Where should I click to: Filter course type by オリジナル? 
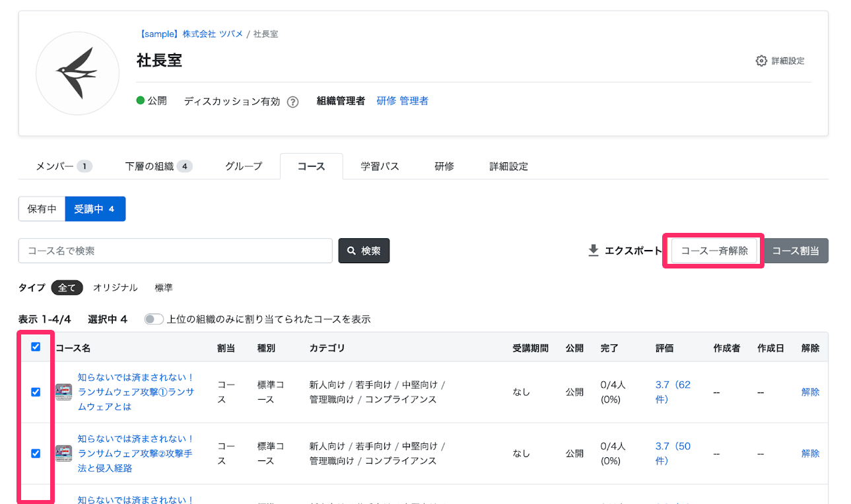point(116,288)
